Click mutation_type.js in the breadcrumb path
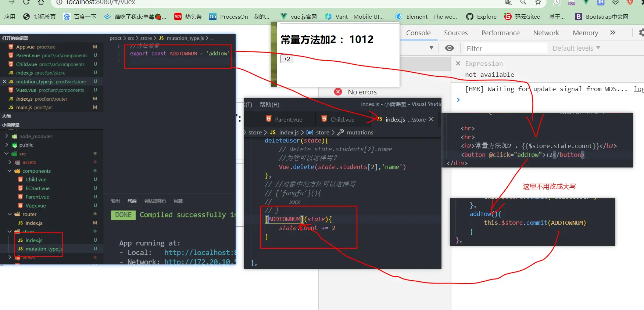 [x=185, y=38]
